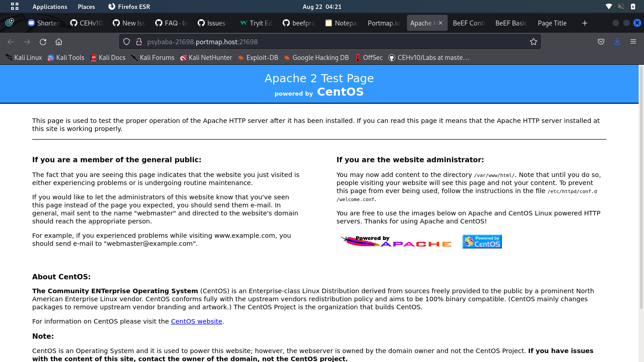Save page to Pocket
The image size is (644, 362).
click(601, 41)
